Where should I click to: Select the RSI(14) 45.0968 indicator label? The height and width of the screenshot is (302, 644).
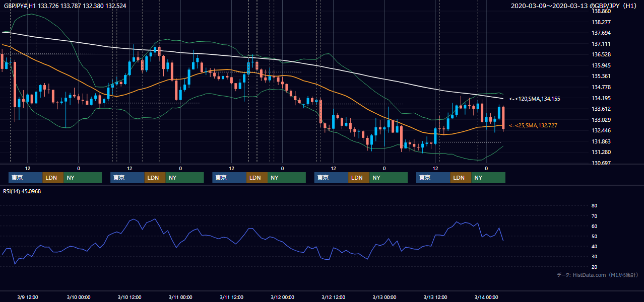click(22, 191)
